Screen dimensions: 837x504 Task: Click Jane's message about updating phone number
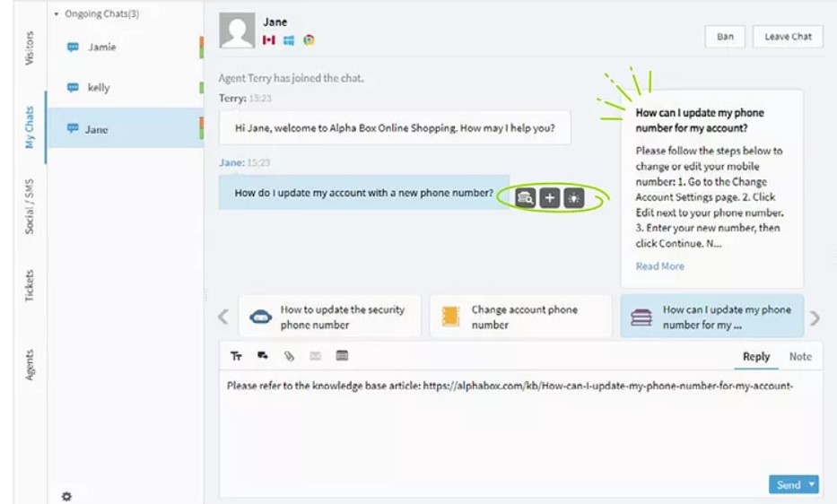tap(364, 193)
